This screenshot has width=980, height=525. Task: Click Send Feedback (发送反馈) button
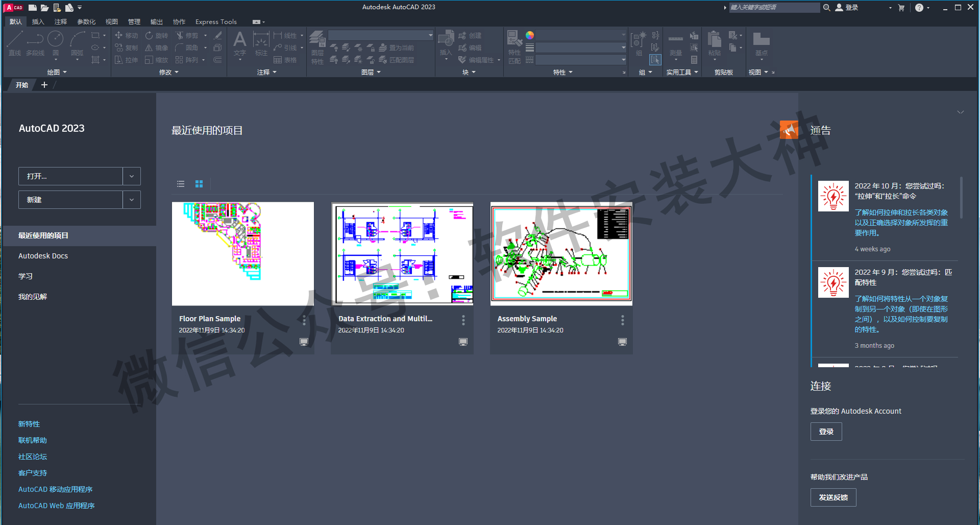833,497
